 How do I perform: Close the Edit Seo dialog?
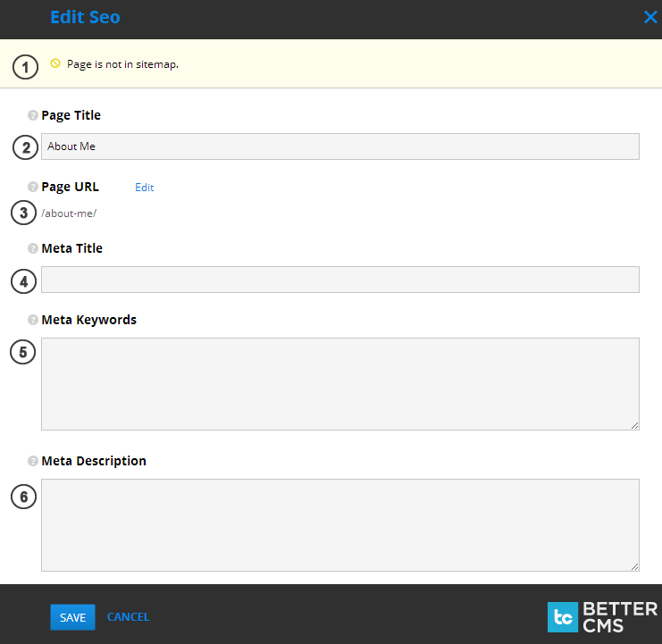tap(649, 17)
